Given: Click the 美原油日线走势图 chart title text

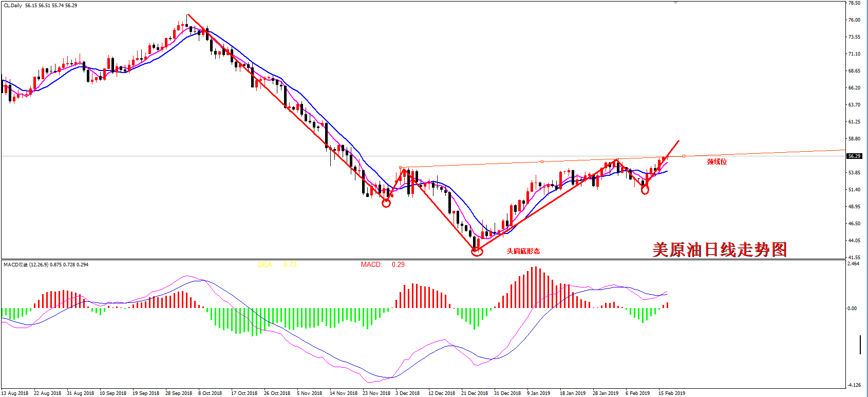Looking at the screenshot, I should tap(720, 249).
